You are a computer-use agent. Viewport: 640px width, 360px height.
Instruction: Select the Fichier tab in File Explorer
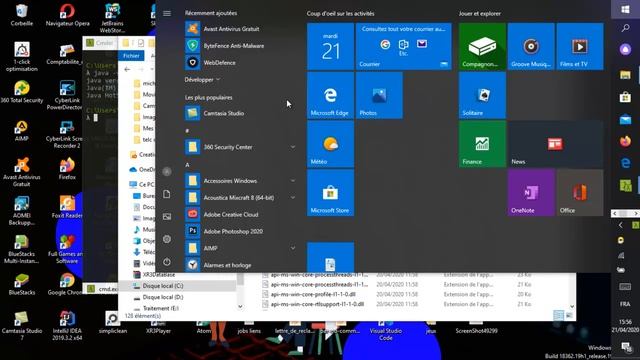(131, 56)
